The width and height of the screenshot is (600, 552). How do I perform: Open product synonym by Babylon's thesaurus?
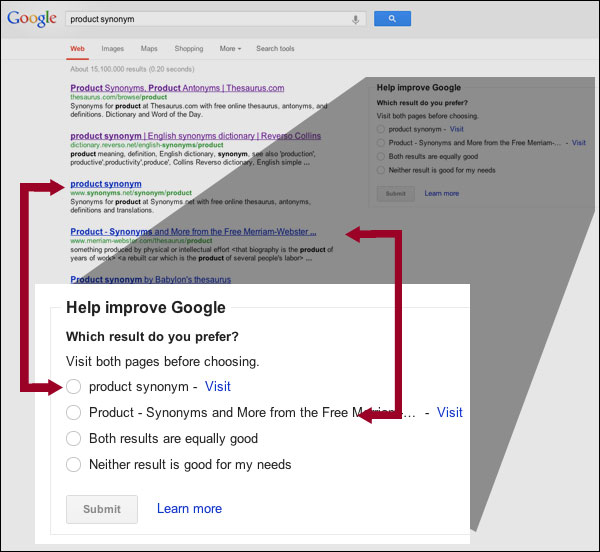(x=150, y=279)
